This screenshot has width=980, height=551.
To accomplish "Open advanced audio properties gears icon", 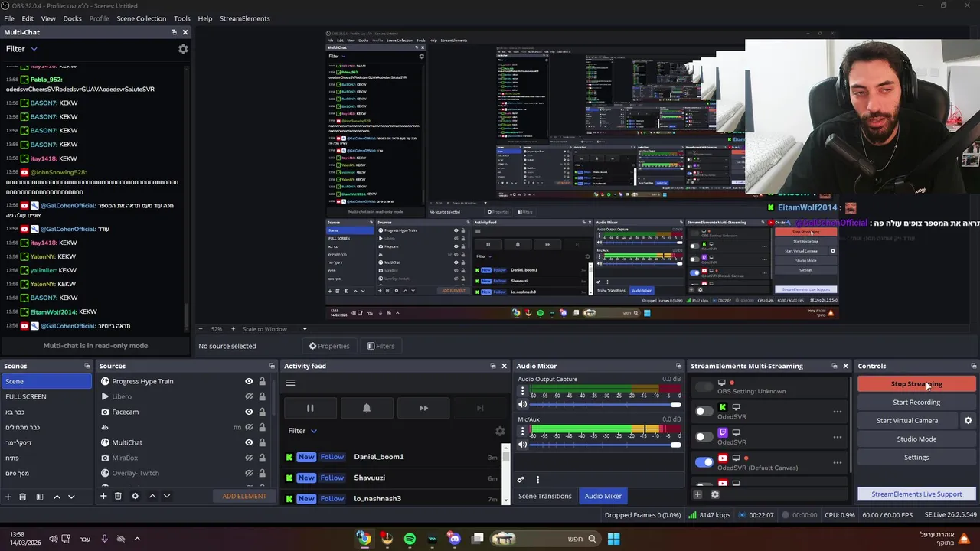I will 521,480.
